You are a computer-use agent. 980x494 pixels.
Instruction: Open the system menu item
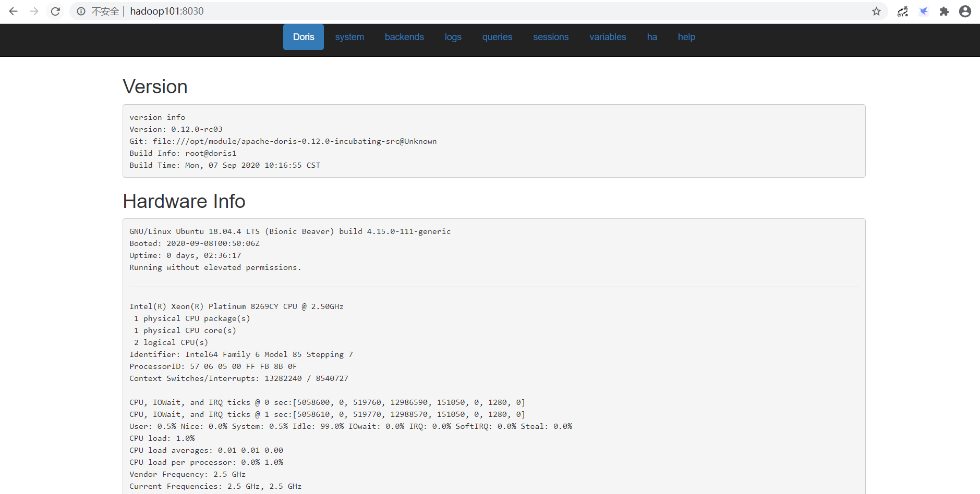pos(349,37)
